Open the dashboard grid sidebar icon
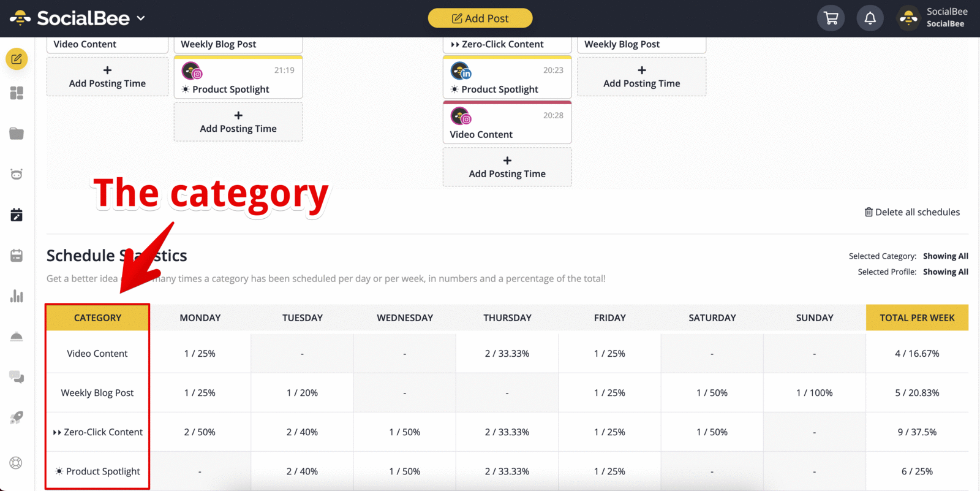This screenshot has height=491, width=980. (x=17, y=93)
